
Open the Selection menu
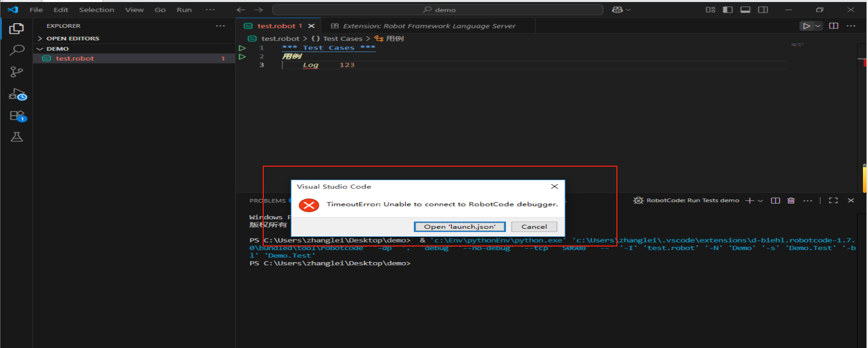(x=97, y=10)
